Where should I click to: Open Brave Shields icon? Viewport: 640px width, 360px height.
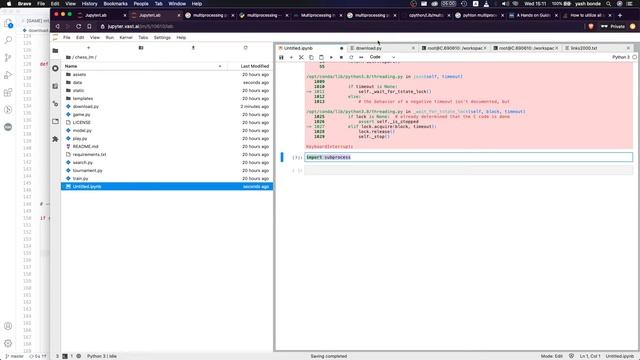click(591, 27)
